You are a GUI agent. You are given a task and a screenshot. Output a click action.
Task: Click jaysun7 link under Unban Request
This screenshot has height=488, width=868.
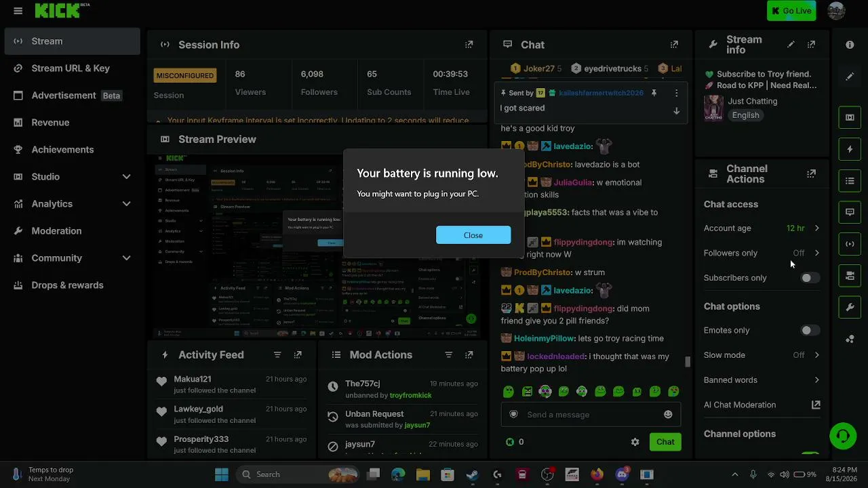(417, 425)
